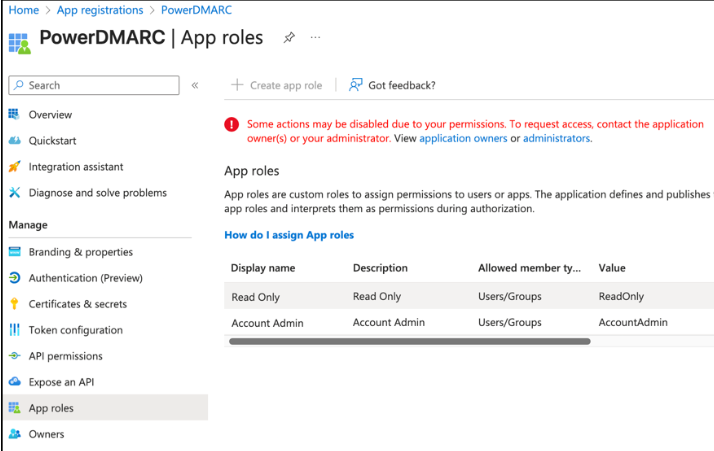
Task: Open Diagnose and solve problems
Action: pyautogui.click(x=98, y=193)
